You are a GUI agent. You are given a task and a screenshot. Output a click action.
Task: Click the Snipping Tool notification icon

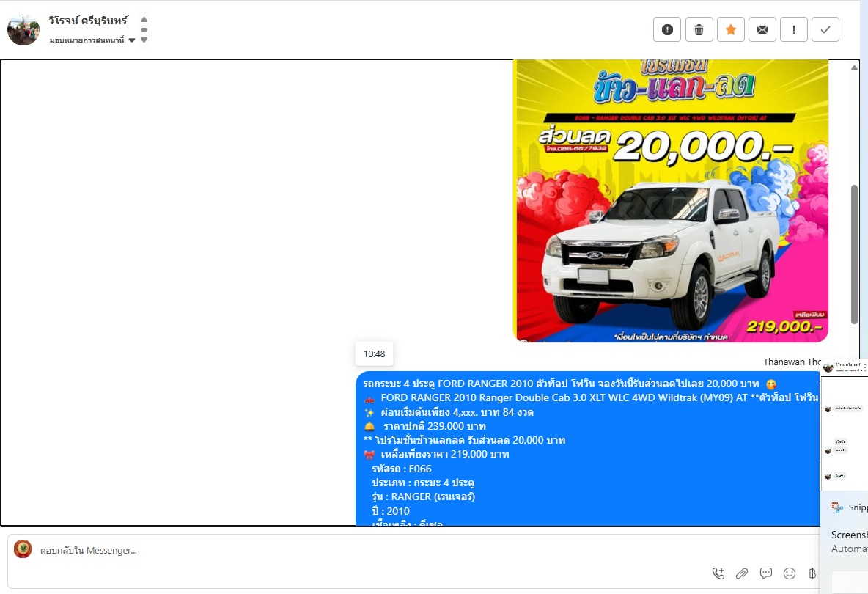(837, 507)
